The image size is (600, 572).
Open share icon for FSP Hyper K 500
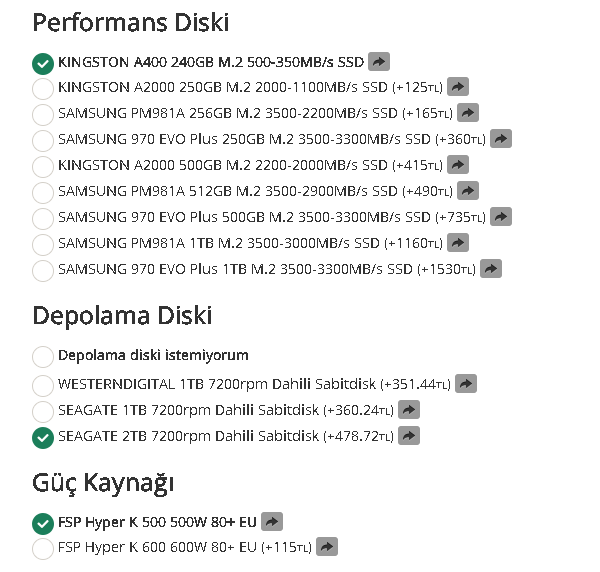coord(272,521)
